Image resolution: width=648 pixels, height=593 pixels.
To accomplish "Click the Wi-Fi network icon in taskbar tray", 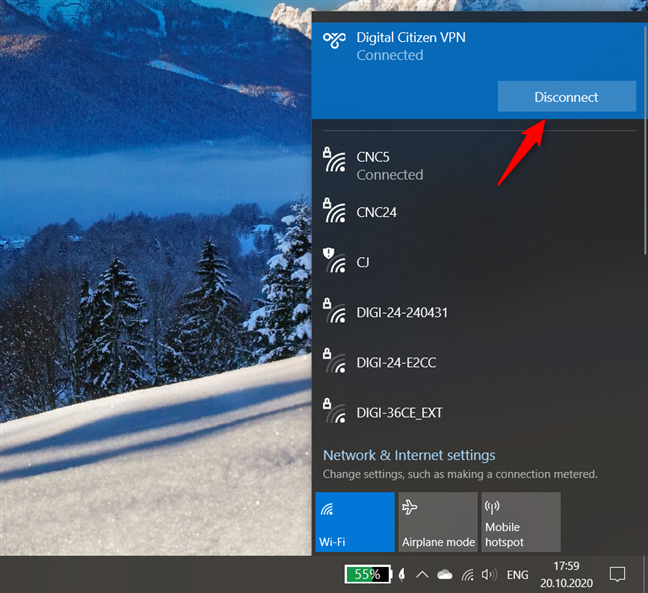I will 468,575.
